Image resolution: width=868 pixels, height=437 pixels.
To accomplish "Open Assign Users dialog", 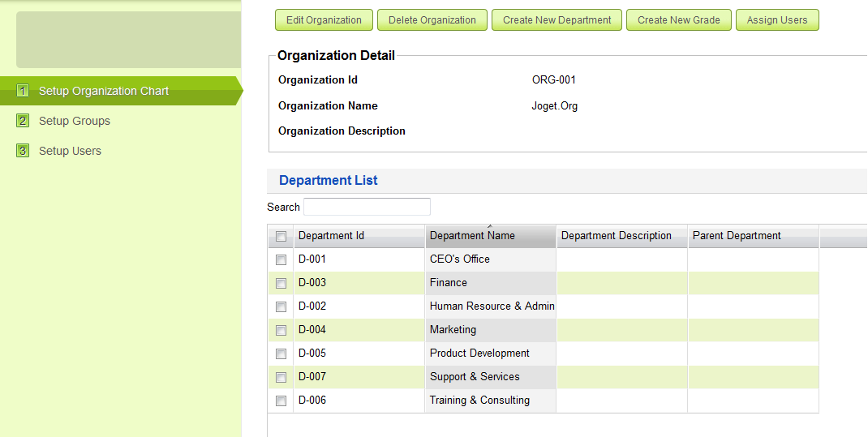I will (x=776, y=20).
